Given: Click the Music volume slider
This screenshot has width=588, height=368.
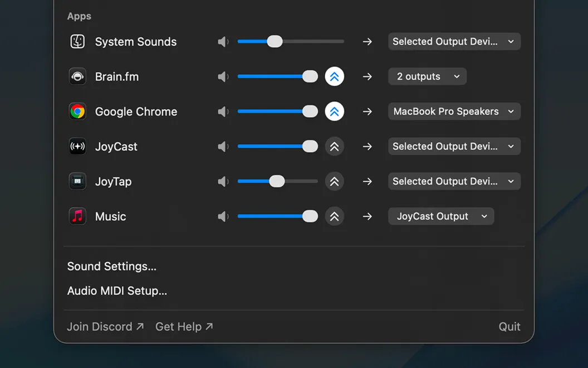Looking at the screenshot, I should pos(277,216).
